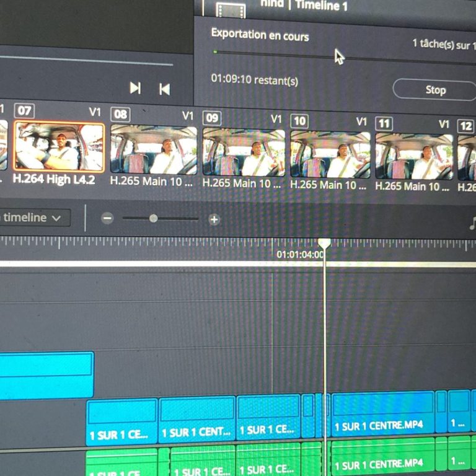This screenshot has height=476, width=476.
Task: Select clip 09 thumbnail in the clip strip
Action: [244, 152]
